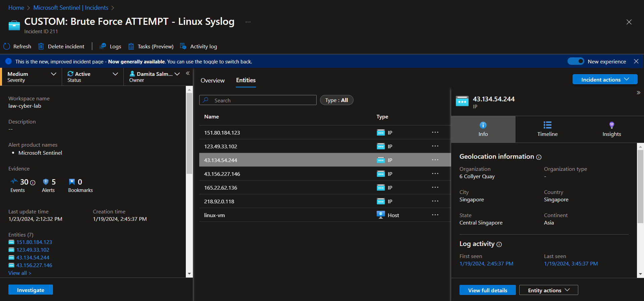
Task: Open the Activity log icon
Action: tap(183, 46)
